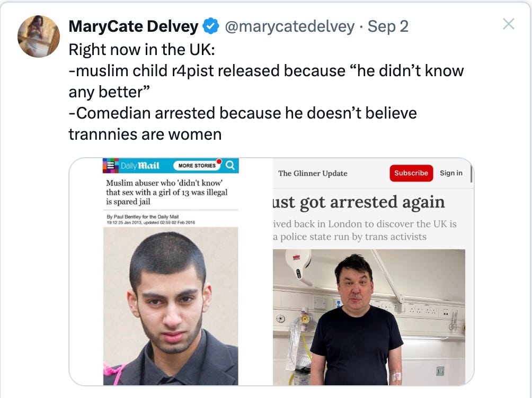Image resolution: width=532 pixels, height=398 pixels.
Task: Open the Daily Mail hamburger menu icon
Action: 111,166
